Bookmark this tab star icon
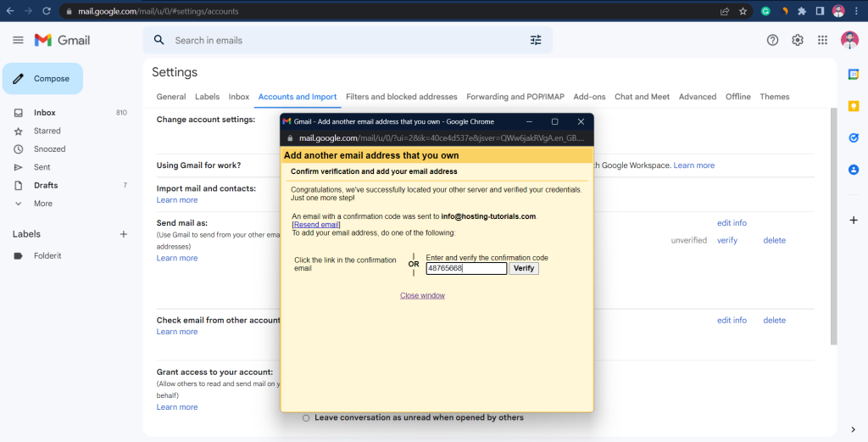Viewport: 868px width, 442px height. point(743,11)
